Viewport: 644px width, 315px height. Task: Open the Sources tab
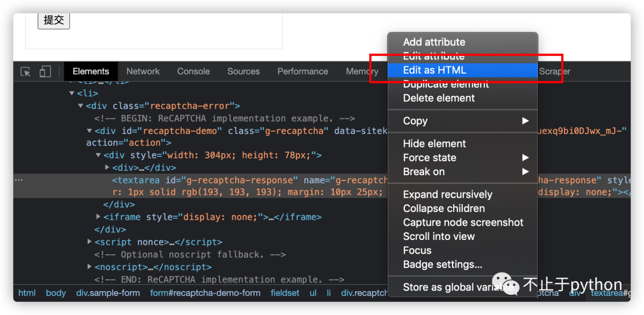click(x=243, y=71)
